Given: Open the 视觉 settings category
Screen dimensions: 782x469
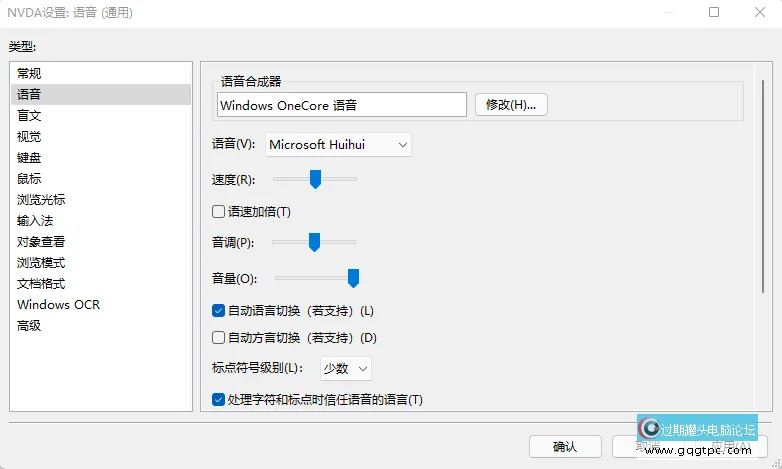Looking at the screenshot, I should pos(101,136).
